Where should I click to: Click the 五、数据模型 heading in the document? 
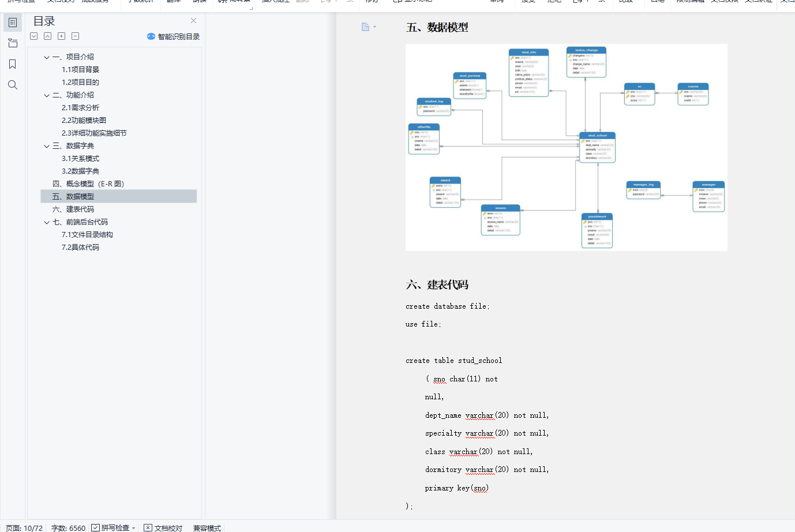click(x=437, y=27)
